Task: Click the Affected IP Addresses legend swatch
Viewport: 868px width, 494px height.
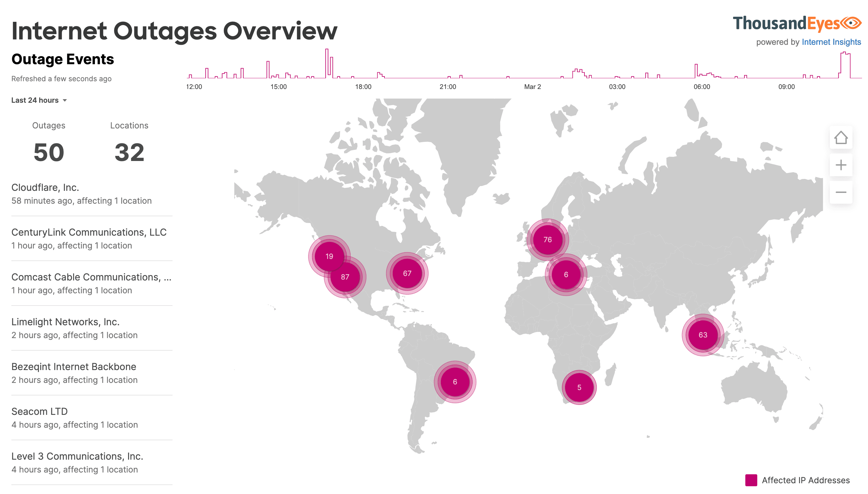Action: coord(751,480)
